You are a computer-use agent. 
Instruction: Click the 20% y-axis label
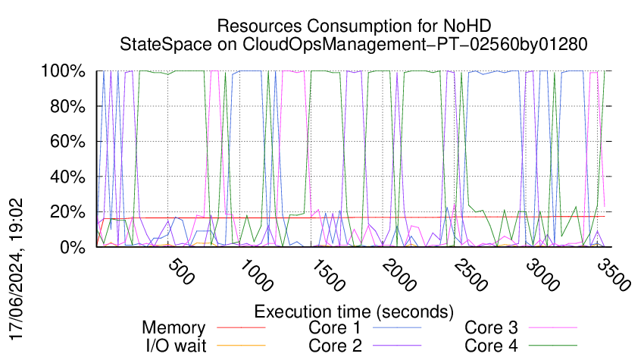click(67, 212)
